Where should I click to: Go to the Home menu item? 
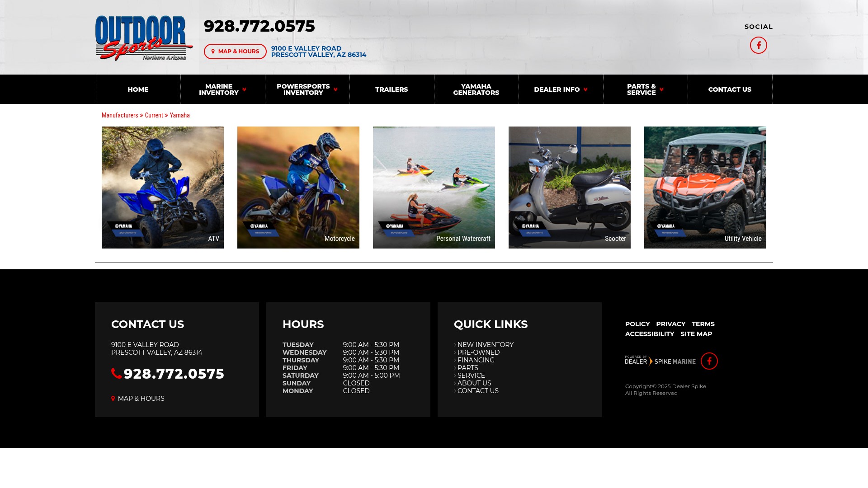[138, 89]
